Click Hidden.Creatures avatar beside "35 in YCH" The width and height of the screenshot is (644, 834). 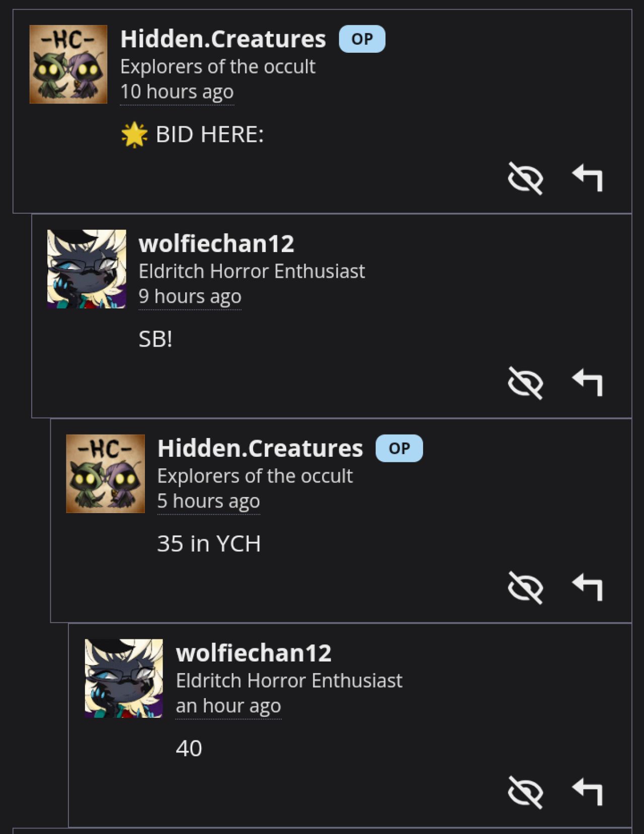[x=105, y=474]
